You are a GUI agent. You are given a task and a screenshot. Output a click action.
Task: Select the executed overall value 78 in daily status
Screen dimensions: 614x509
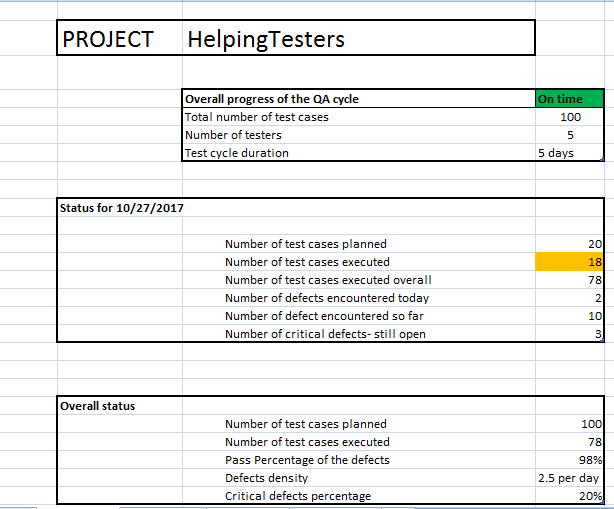569,280
